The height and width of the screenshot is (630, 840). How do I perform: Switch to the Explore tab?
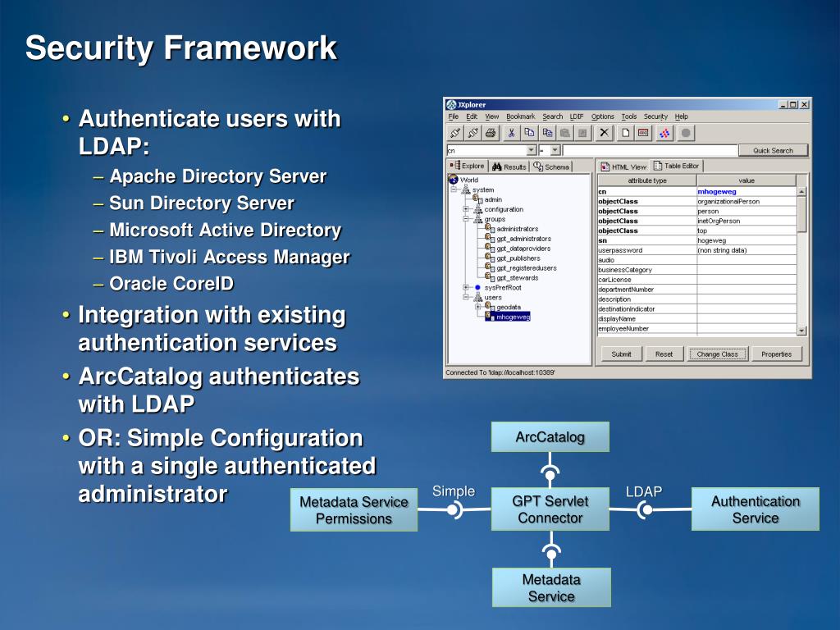pyautogui.click(x=468, y=166)
